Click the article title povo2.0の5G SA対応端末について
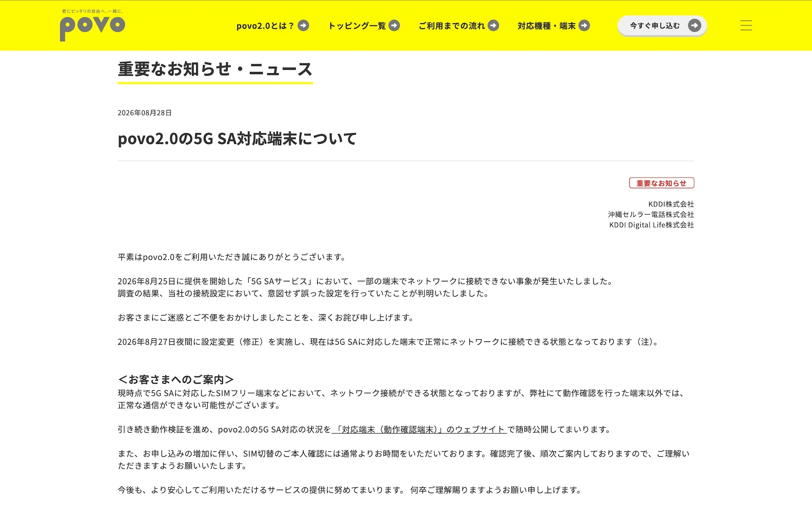 click(237, 139)
